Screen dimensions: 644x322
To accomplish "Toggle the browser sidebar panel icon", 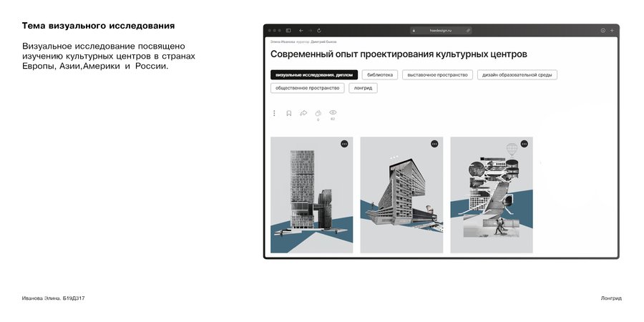I will (288, 30).
